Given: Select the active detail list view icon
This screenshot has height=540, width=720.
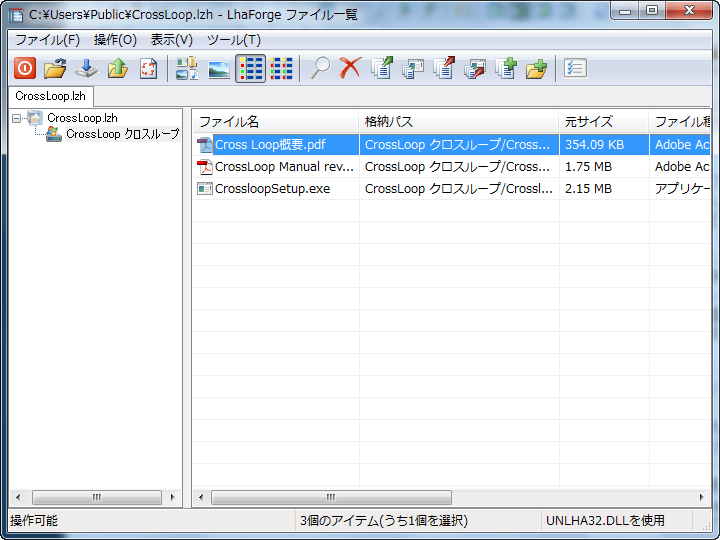Looking at the screenshot, I should 250,68.
